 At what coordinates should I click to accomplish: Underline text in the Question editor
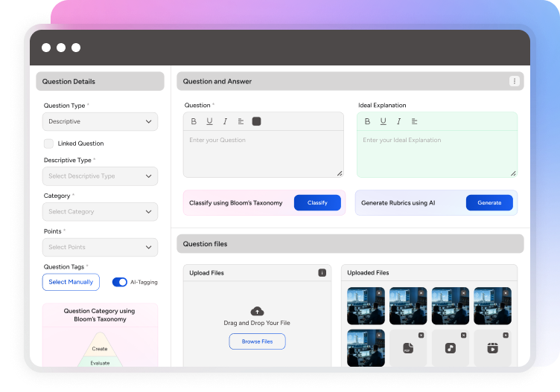pos(209,121)
